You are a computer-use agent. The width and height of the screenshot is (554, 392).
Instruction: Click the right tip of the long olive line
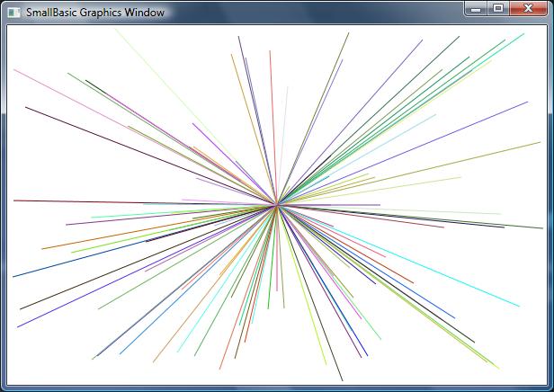click(541, 142)
